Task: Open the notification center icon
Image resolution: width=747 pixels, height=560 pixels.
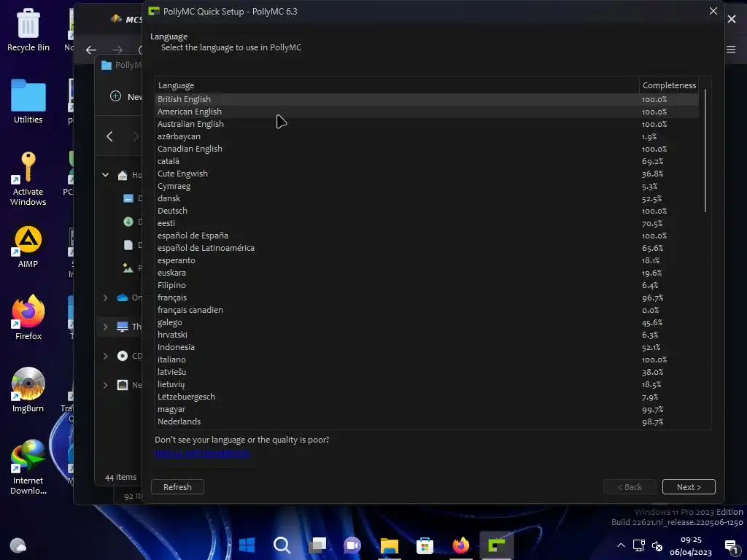Action: pos(731,546)
